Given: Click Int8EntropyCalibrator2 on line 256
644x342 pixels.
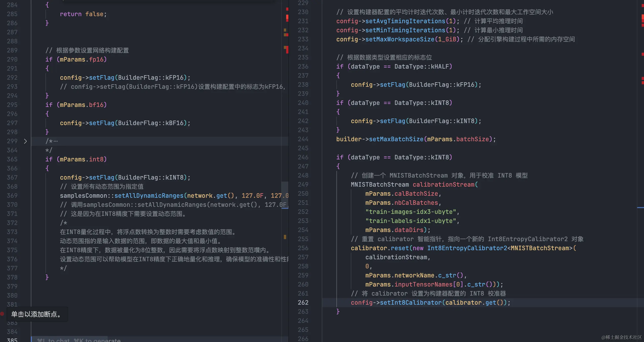Looking at the screenshot, I should [467, 248].
